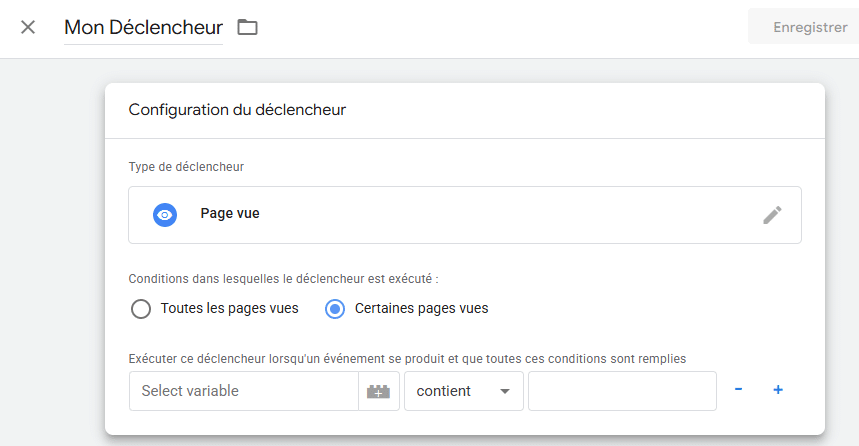Click the 'Page vue' trigger type name
Screen dimensions: 859x446
[230, 214]
